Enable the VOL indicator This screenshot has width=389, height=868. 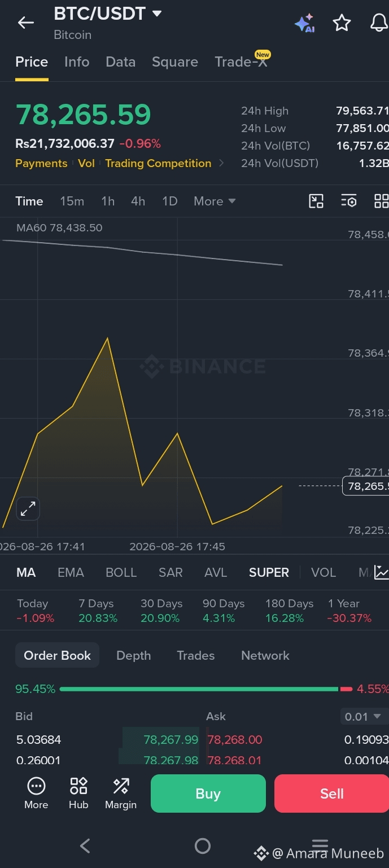[324, 572]
